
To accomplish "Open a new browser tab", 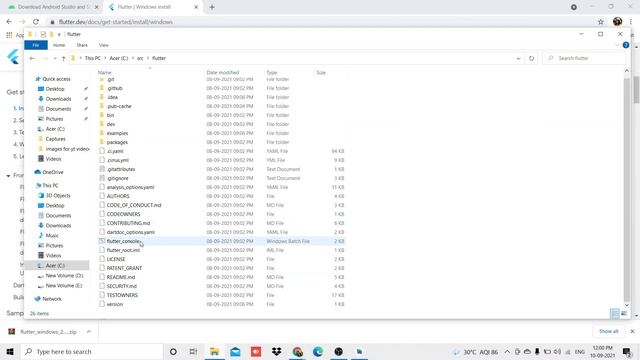I will [212, 7].
